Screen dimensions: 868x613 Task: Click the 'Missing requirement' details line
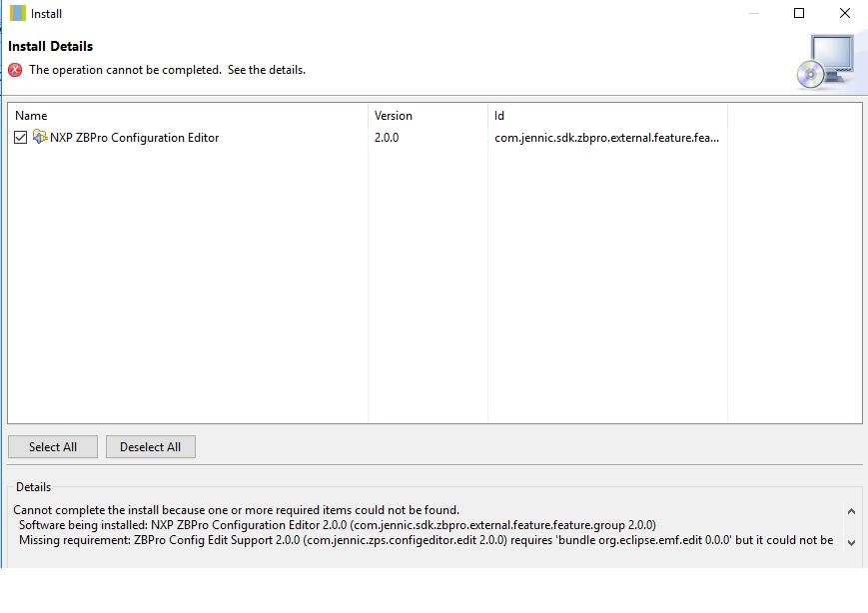pyautogui.click(x=426, y=540)
